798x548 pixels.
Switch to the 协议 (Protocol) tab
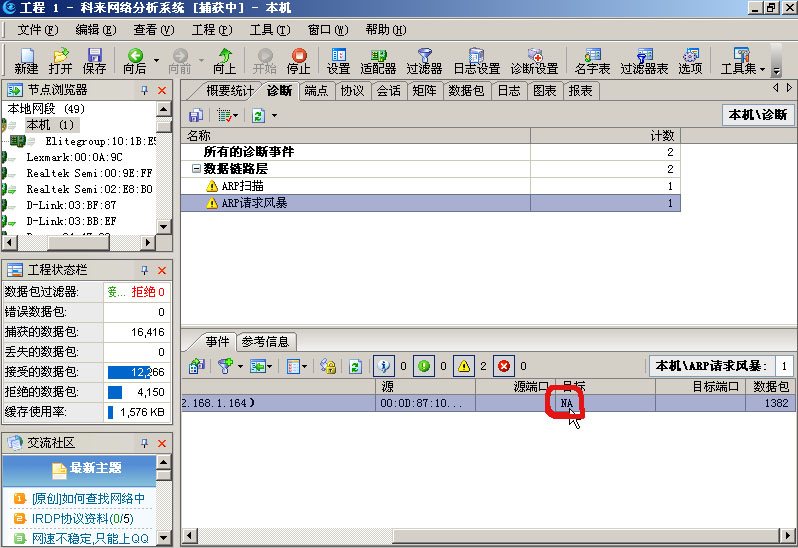[352, 91]
